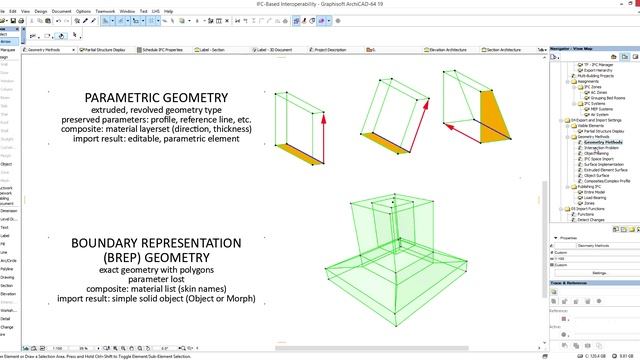
Task: Click the horizontal scrollbar at bottom of canvas
Action: [x=371, y=348]
